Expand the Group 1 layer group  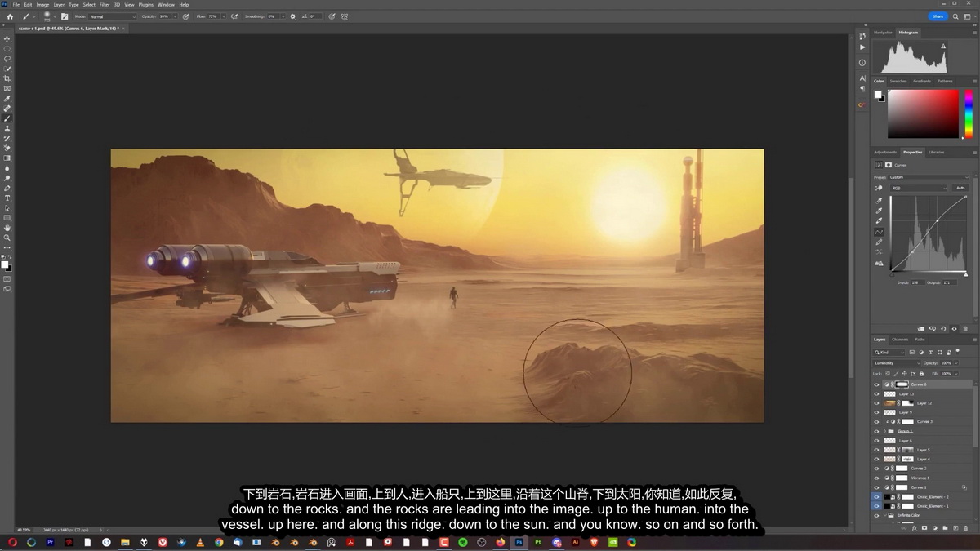pos(885,431)
